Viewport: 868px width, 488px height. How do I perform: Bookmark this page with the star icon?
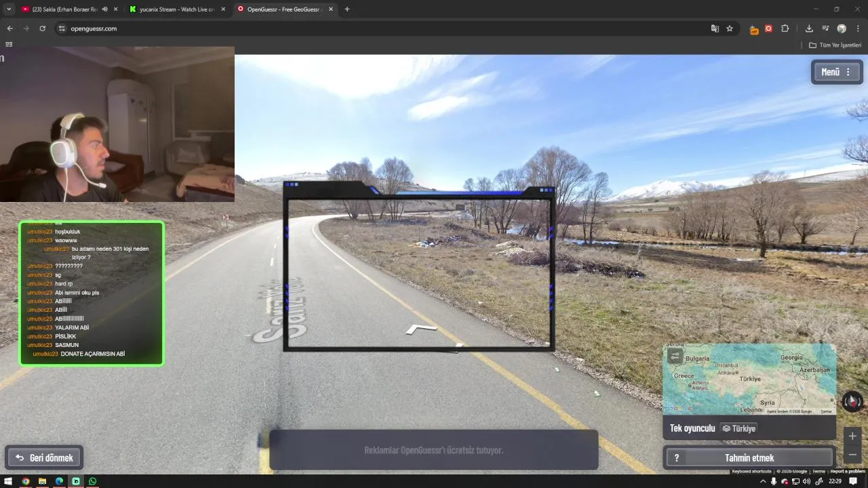click(730, 28)
